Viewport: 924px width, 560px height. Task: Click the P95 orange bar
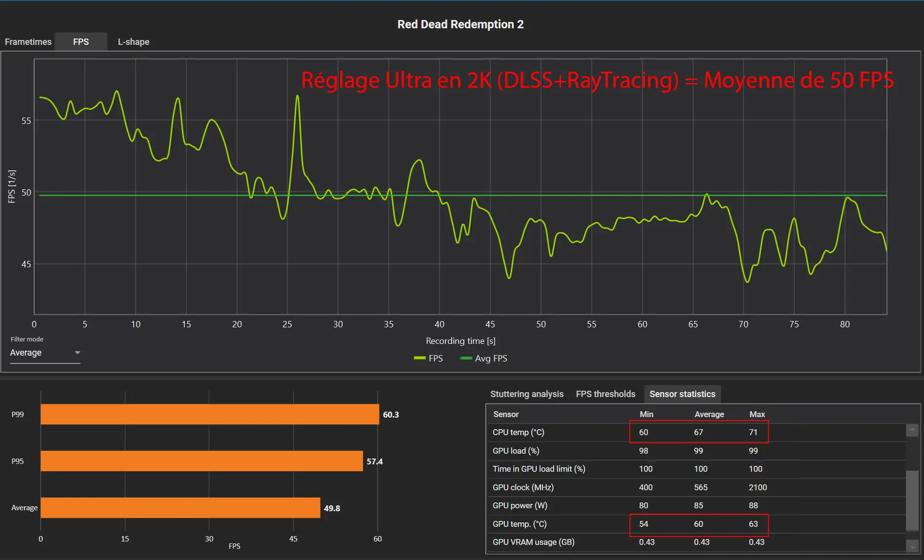[x=202, y=461]
